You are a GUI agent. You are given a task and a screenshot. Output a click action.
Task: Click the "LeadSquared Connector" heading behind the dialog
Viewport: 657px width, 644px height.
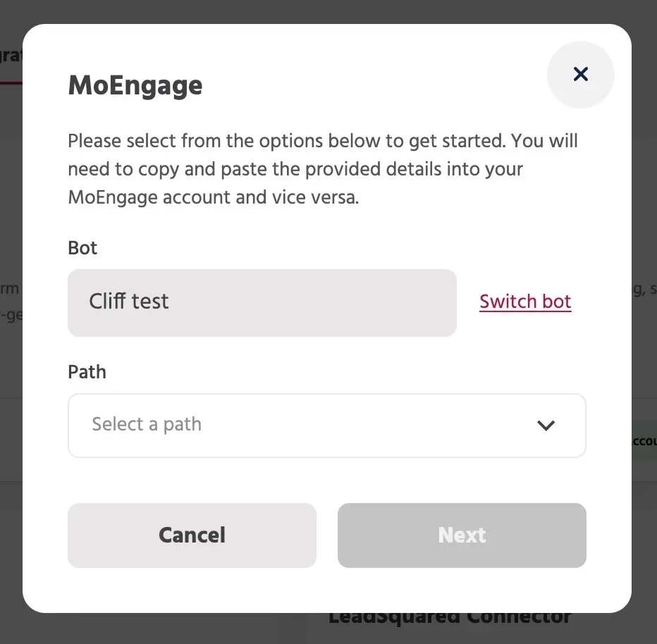pyautogui.click(x=450, y=619)
